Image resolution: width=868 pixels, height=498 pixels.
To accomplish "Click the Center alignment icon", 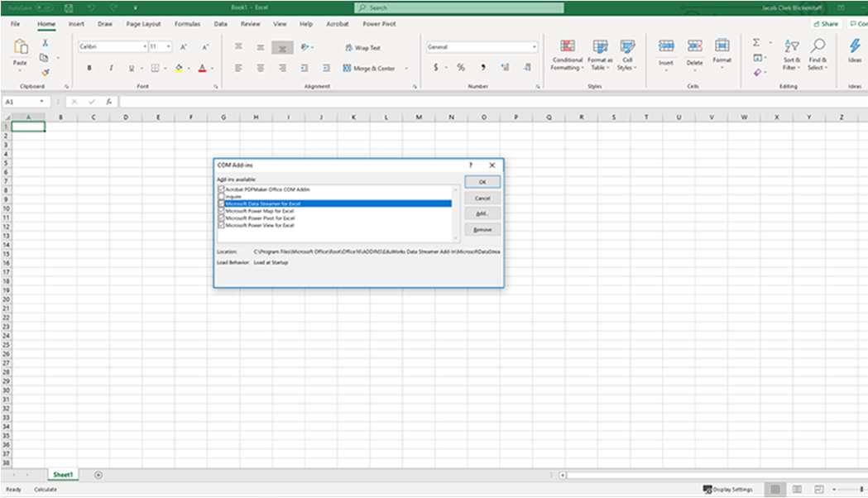I will point(260,68).
